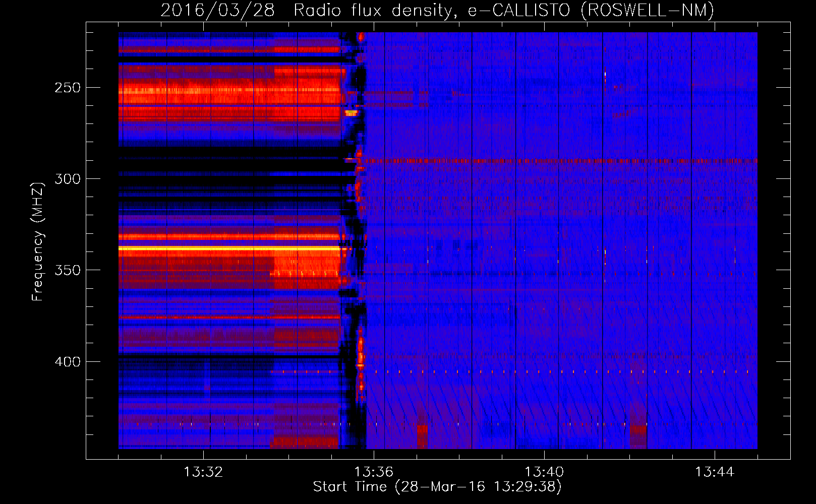Click the 350 frequency tick label
This screenshot has height=504, width=816.
coord(68,270)
